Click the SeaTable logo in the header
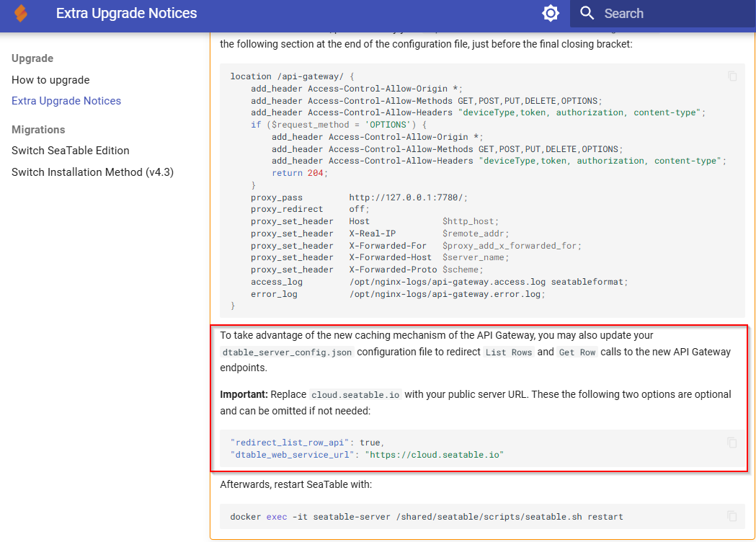The image size is (756, 542). coord(21,13)
